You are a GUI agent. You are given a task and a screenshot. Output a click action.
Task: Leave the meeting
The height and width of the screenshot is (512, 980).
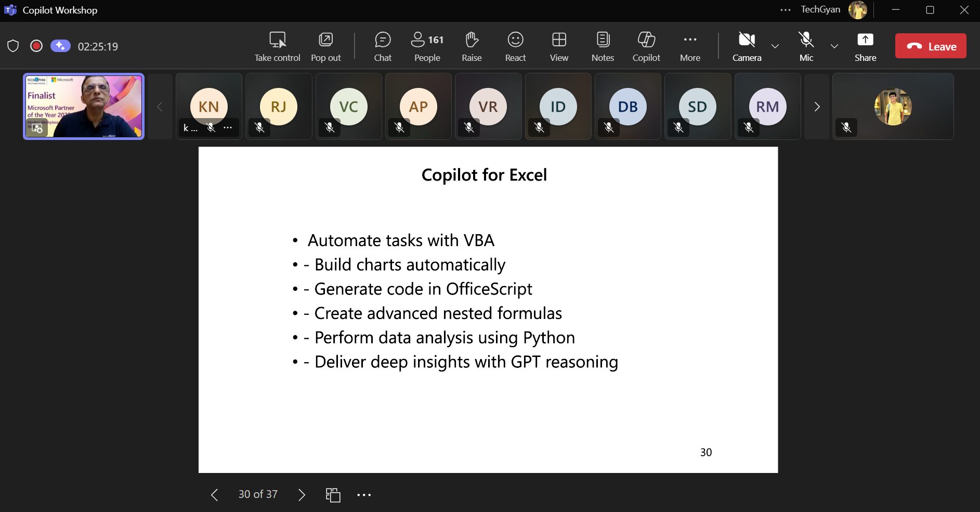[931, 46]
